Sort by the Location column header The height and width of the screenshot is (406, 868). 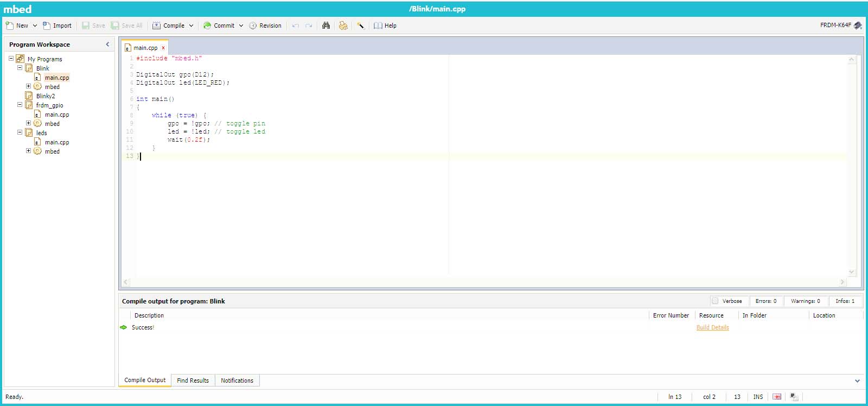pos(824,315)
